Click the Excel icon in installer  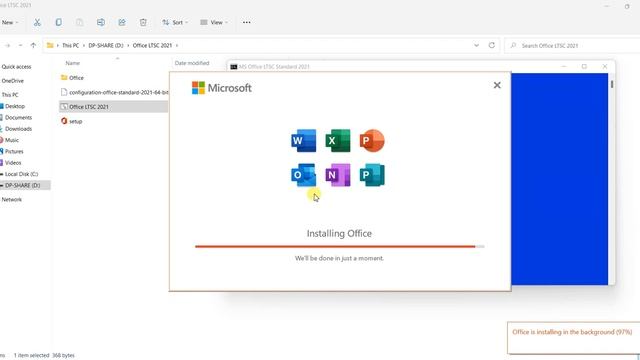[x=338, y=140]
